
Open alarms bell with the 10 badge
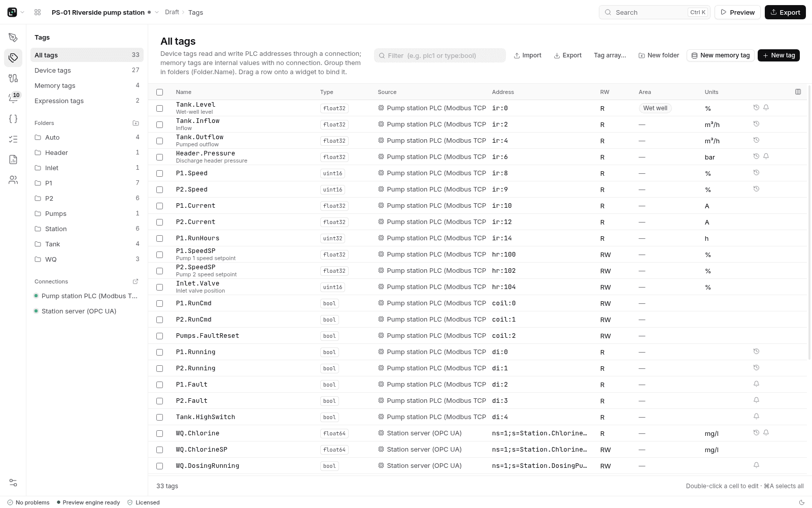tap(13, 99)
